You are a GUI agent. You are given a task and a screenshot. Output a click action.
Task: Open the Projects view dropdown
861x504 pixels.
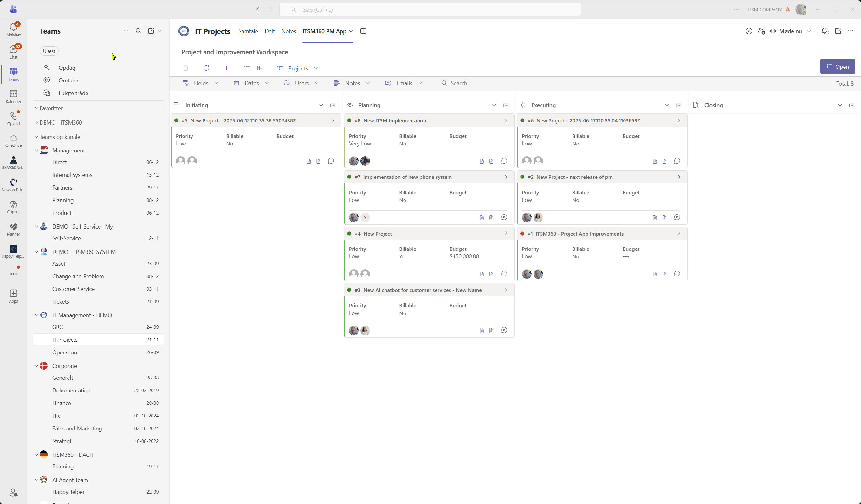pyautogui.click(x=298, y=68)
